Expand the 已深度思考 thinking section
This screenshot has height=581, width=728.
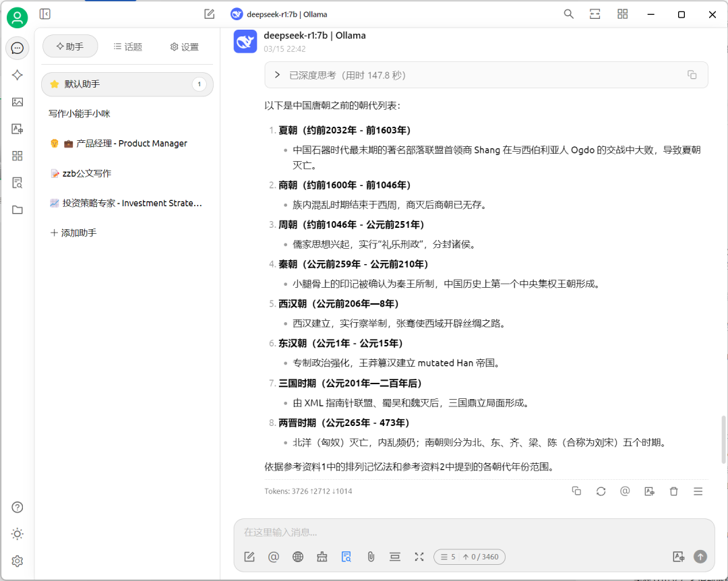(x=276, y=75)
